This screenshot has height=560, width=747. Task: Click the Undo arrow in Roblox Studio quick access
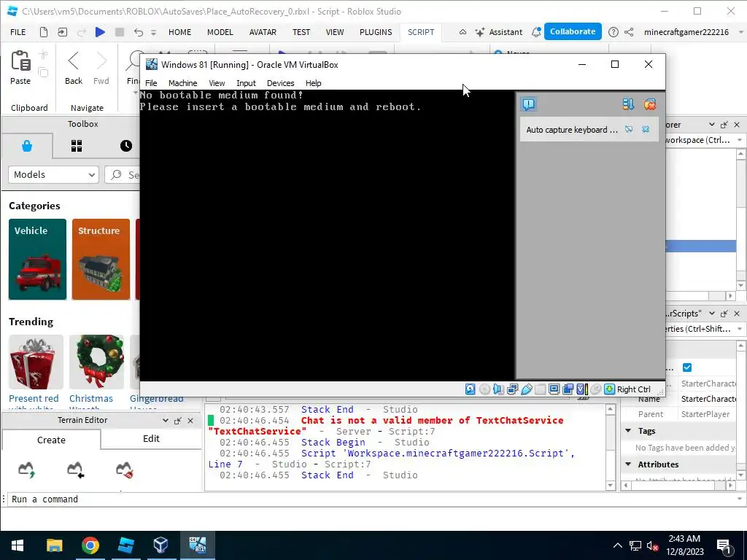coord(138,32)
